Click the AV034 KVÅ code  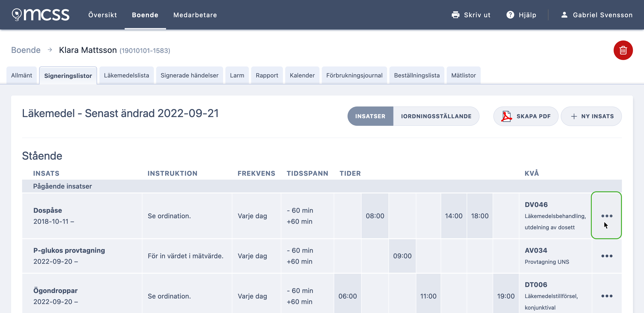[x=536, y=250]
